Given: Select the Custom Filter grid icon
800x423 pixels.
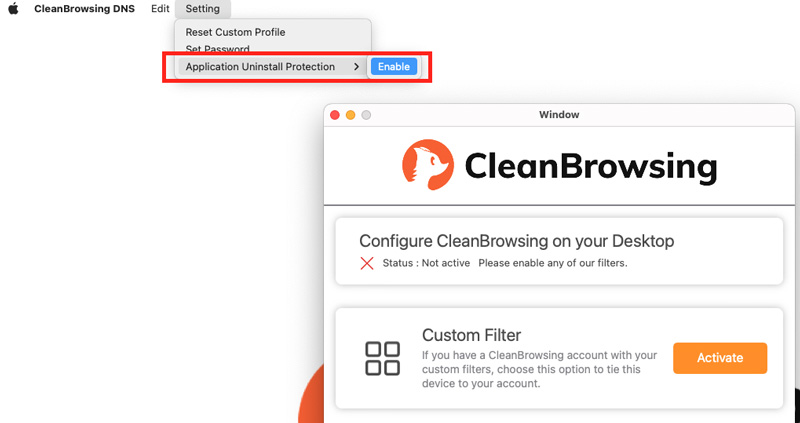Looking at the screenshot, I should (x=382, y=359).
